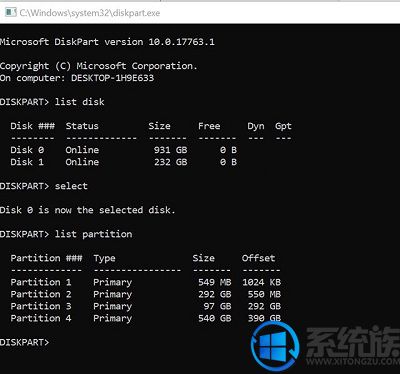Screen dimensions: 400x374
Task: Click the diskpart.exe window title text
Action: point(90,13)
